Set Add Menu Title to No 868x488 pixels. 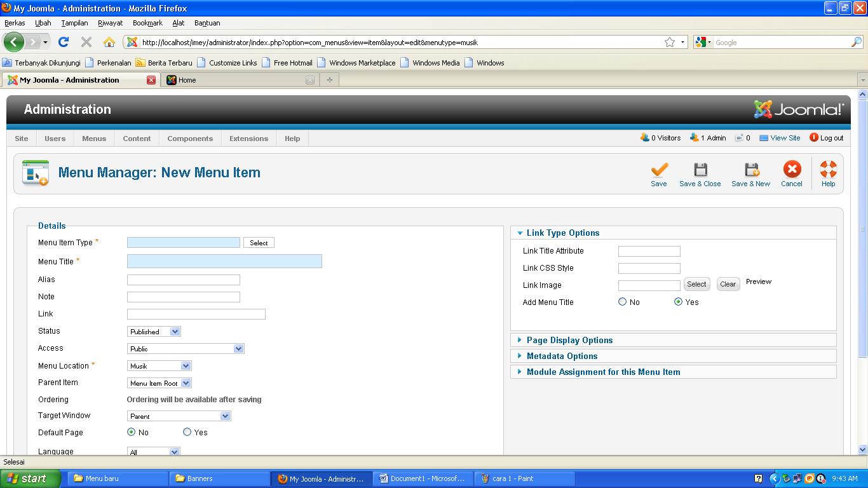click(x=623, y=302)
